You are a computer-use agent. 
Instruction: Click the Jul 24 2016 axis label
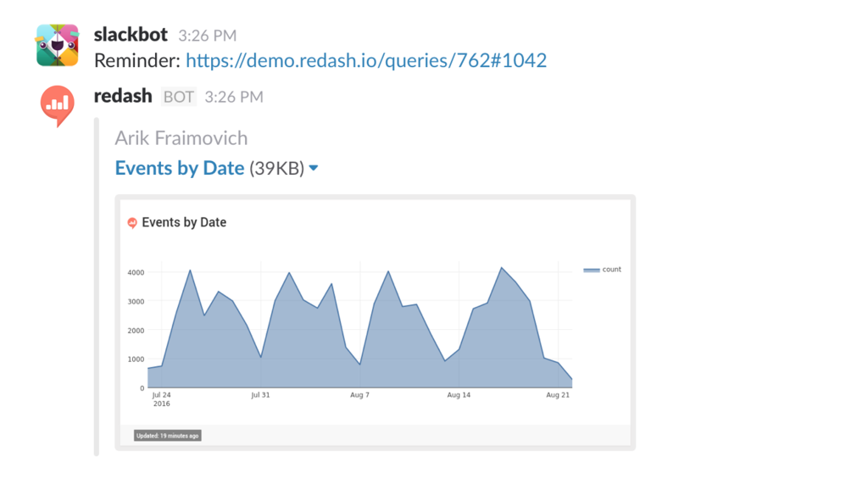pyautogui.click(x=162, y=399)
